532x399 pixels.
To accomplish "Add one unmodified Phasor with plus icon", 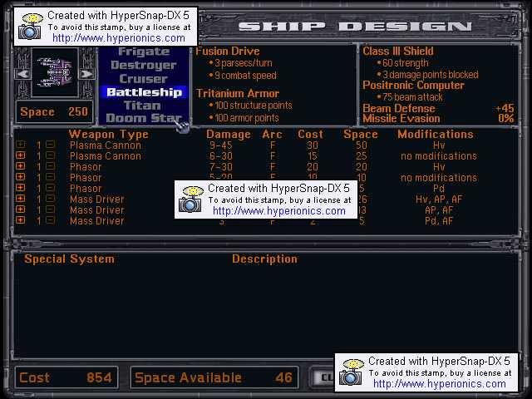I will pos(20,177).
